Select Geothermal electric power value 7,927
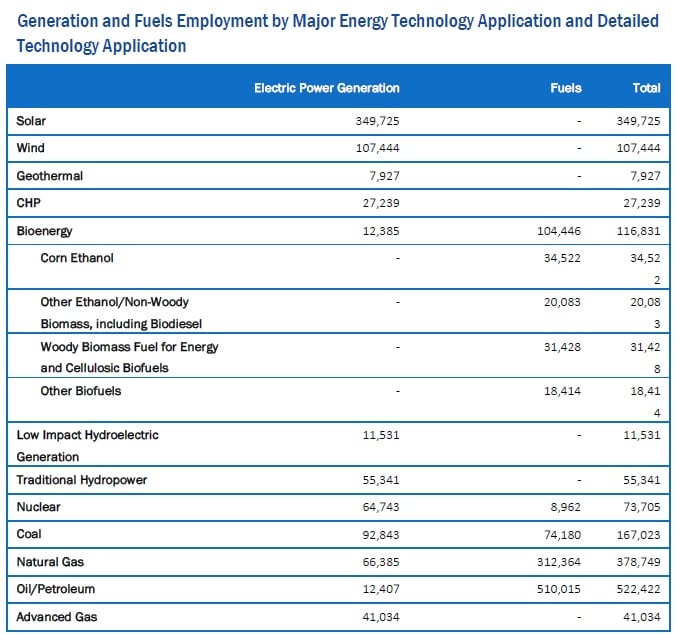Viewport: 677px width, 634px height. [384, 176]
